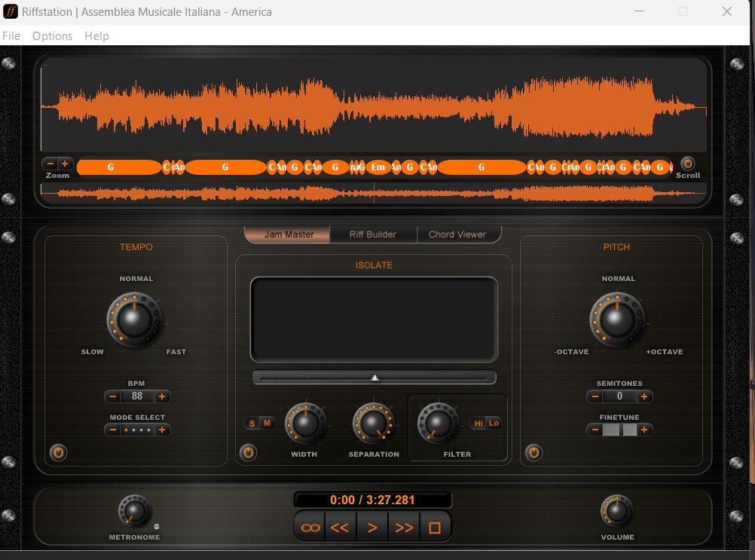Step Mode Select down with minus
Viewport: 755px width, 560px height.
coord(113,430)
